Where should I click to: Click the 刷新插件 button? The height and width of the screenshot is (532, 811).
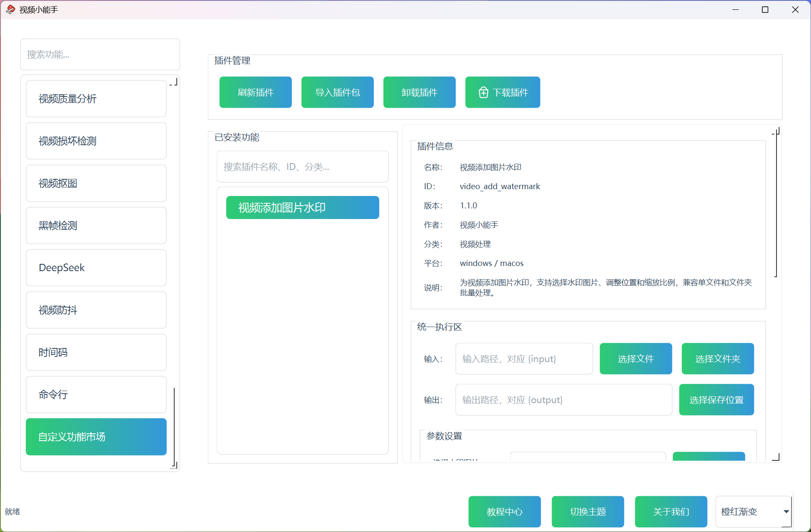256,92
